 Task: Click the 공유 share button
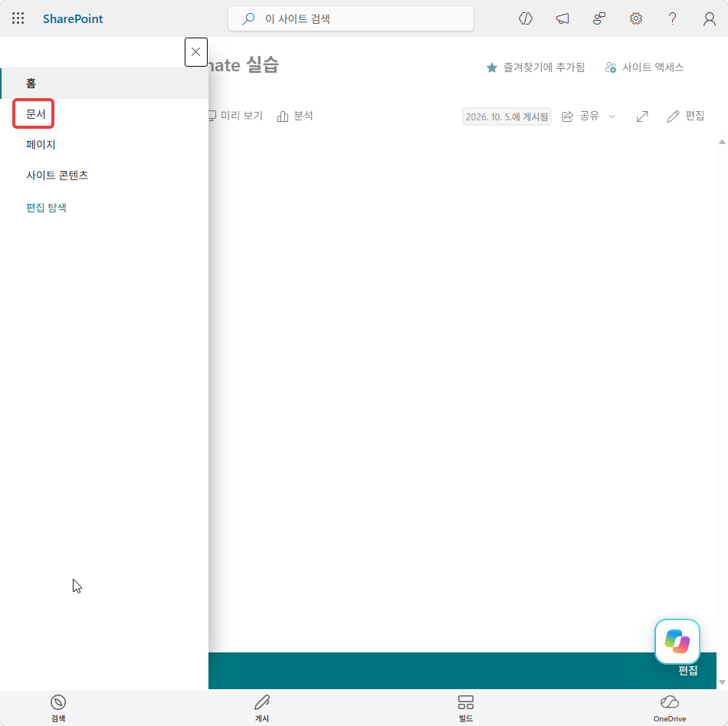580,116
